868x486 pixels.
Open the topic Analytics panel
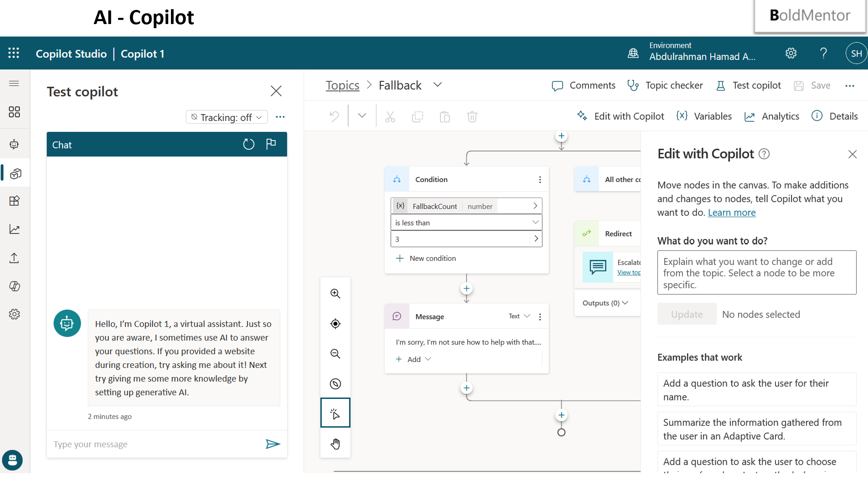pyautogui.click(x=772, y=116)
